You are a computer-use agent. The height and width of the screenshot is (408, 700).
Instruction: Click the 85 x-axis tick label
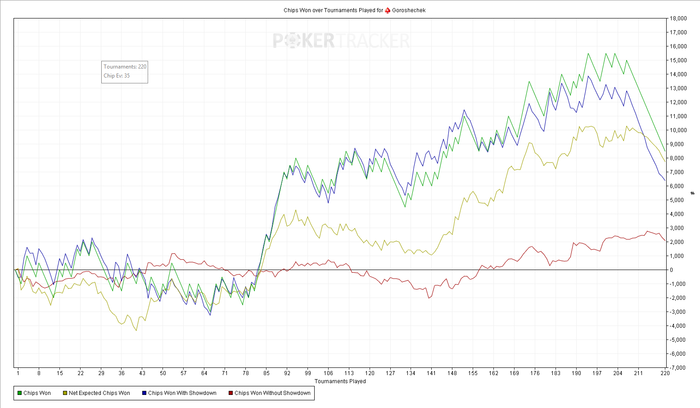[267, 373]
